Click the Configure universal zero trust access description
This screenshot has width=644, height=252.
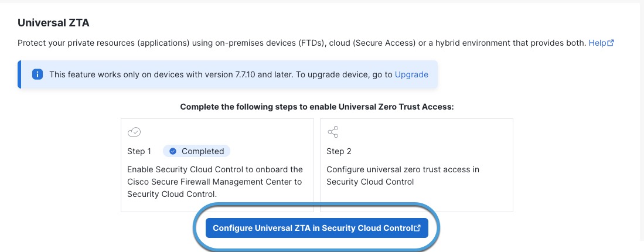402,175
